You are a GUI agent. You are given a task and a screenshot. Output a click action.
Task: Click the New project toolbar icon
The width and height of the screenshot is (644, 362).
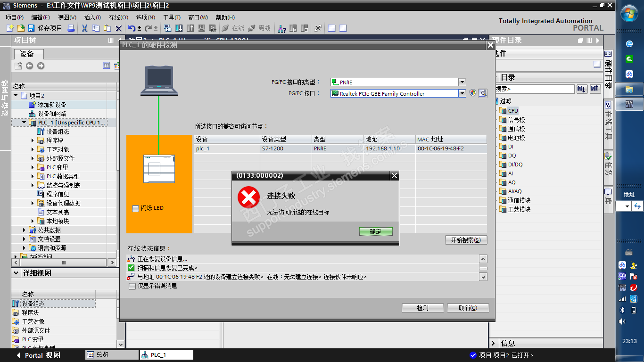[10, 28]
